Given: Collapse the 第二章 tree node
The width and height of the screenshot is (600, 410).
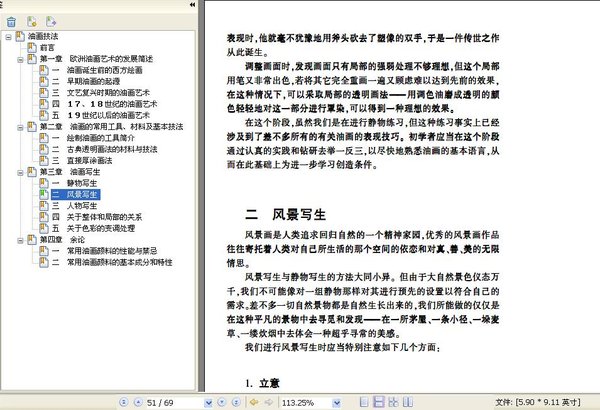Looking at the screenshot, I should [20, 127].
